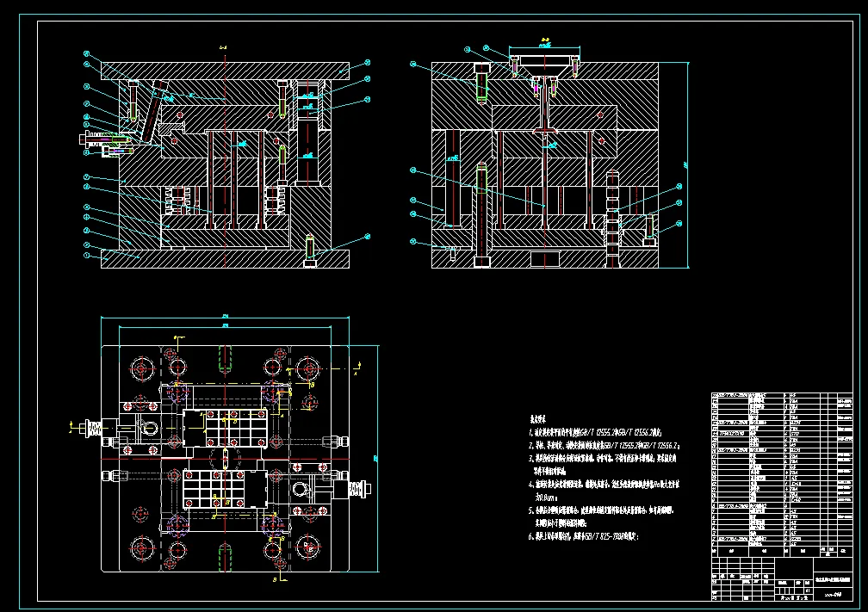Click the green slot at the plan view's top center
The width and height of the screenshot is (868, 612).
click(225, 358)
